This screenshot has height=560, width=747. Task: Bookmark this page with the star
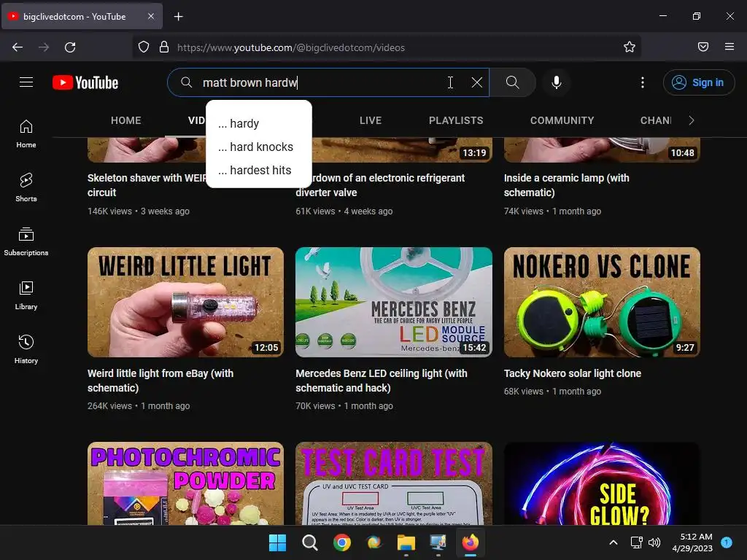(630, 47)
